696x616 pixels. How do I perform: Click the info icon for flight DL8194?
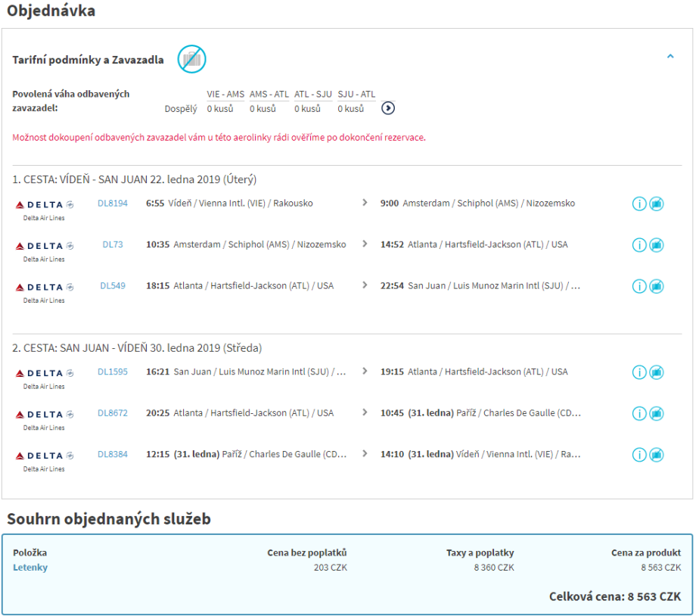click(639, 204)
